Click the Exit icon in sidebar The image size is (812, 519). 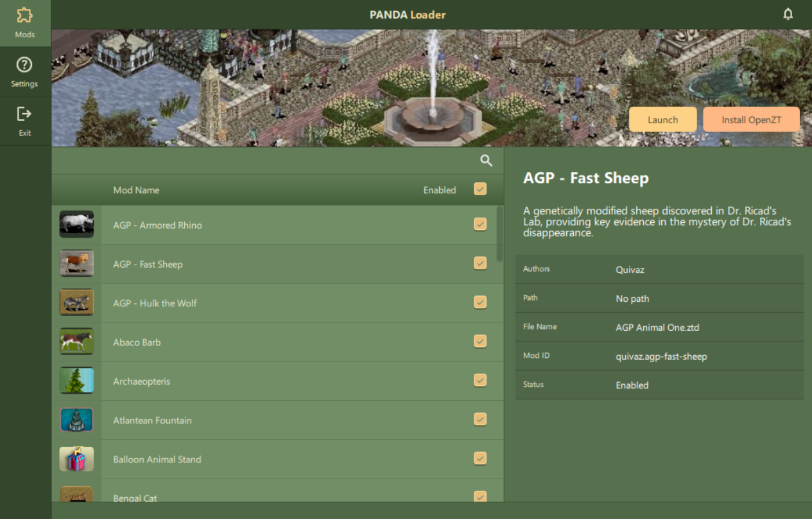click(24, 115)
